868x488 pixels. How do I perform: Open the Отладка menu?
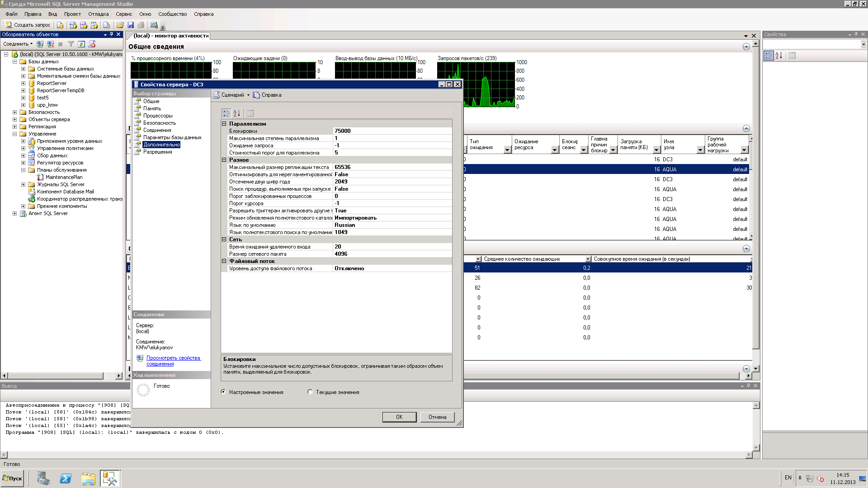click(x=99, y=14)
